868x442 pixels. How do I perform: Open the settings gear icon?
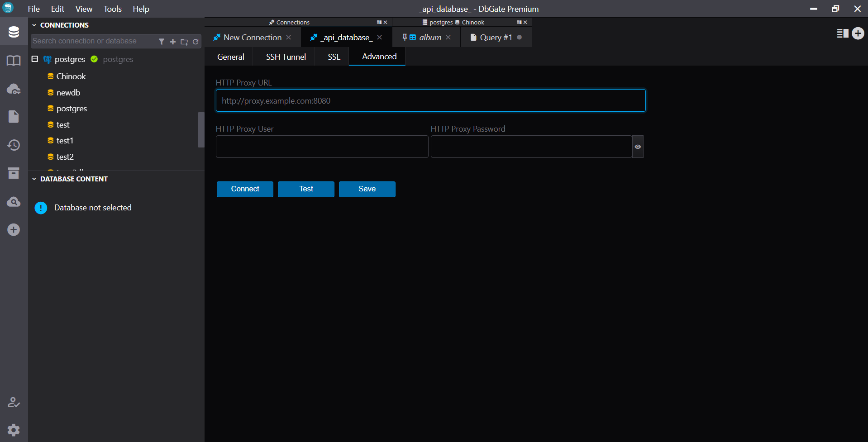(14, 430)
